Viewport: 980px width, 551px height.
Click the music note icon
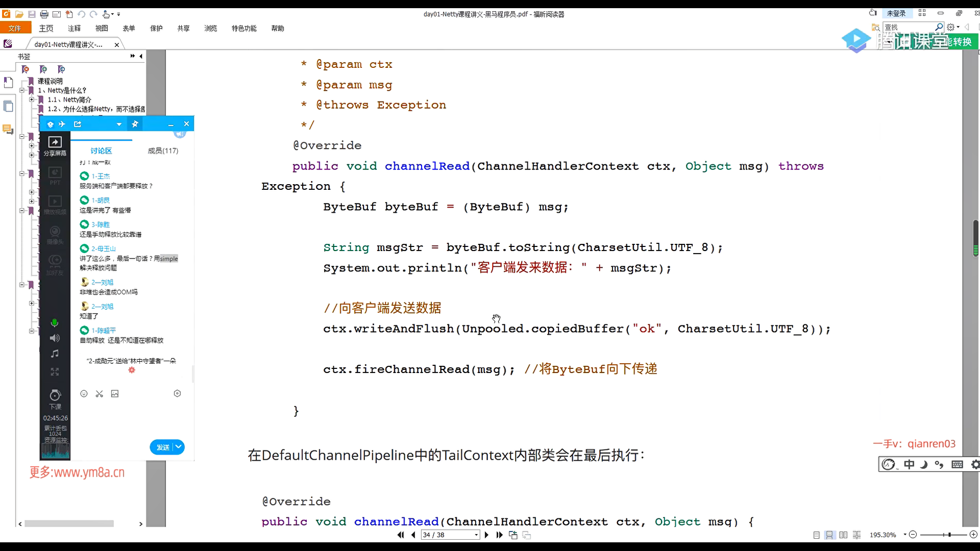55,354
